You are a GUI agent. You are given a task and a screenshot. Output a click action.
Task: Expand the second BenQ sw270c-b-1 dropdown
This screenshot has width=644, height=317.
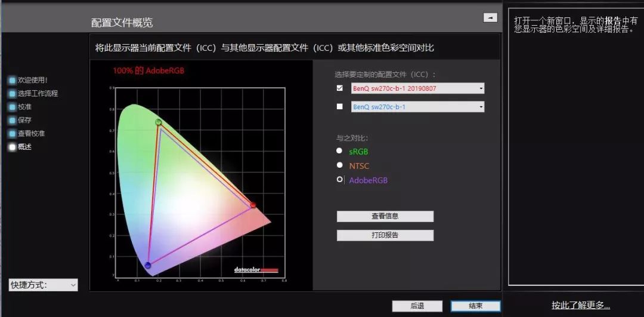(481, 107)
